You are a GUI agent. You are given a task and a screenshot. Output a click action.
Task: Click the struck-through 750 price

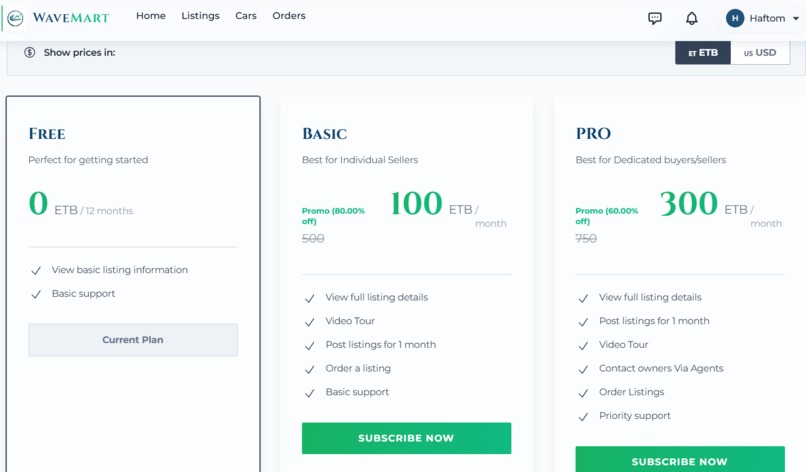tap(586, 239)
